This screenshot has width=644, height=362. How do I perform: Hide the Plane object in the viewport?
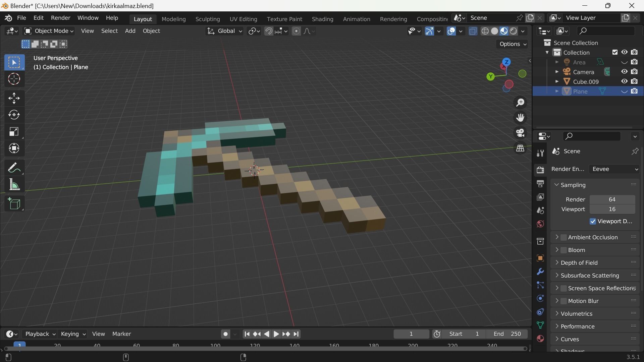coord(624,91)
